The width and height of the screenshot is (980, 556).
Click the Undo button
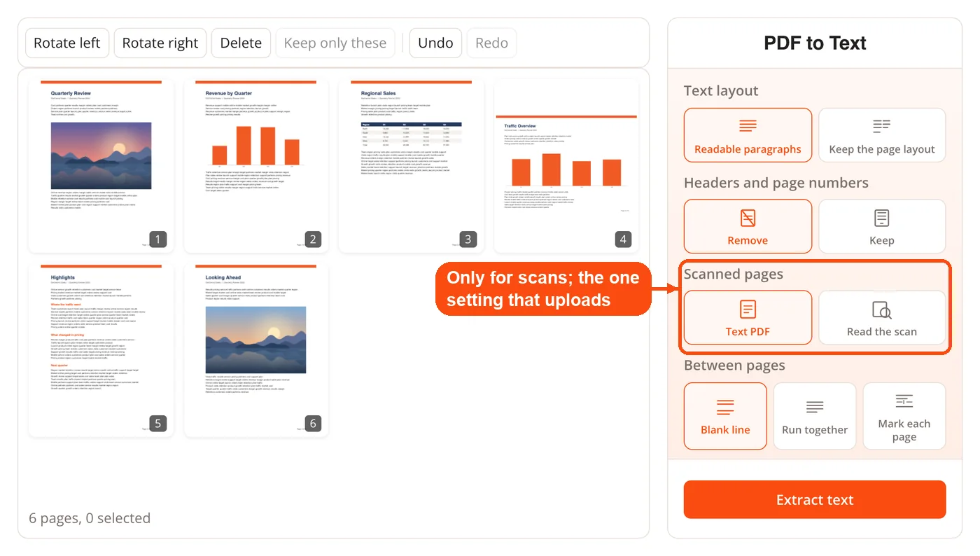pyautogui.click(x=435, y=43)
